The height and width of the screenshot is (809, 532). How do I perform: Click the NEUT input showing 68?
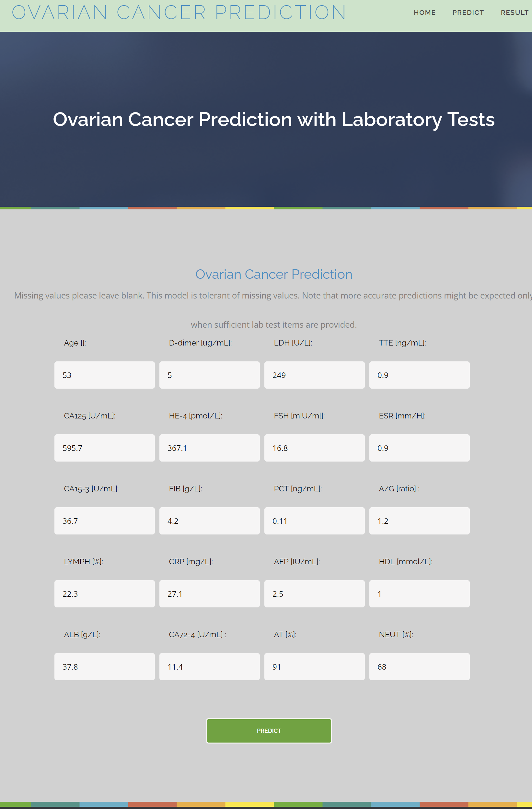pyautogui.click(x=419, y=667)
